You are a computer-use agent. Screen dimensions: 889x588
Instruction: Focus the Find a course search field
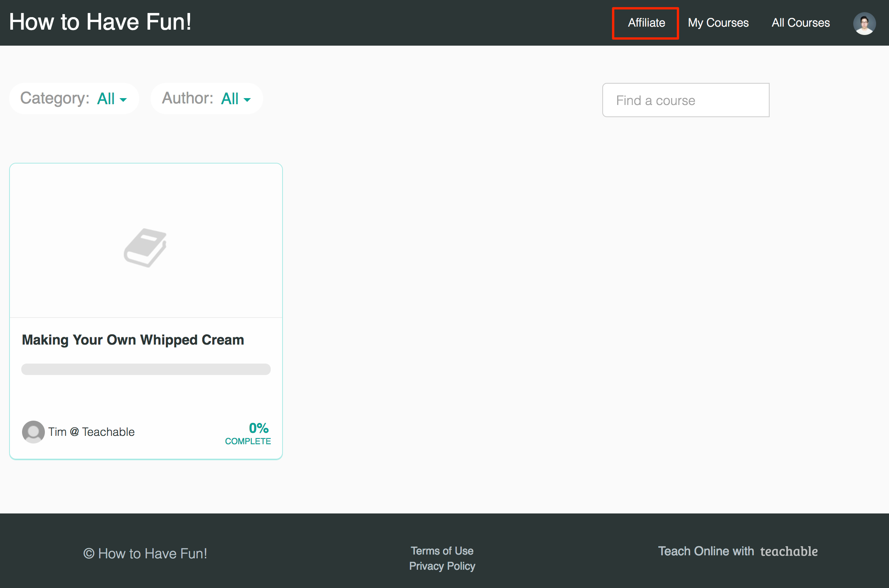pos(686,100)
